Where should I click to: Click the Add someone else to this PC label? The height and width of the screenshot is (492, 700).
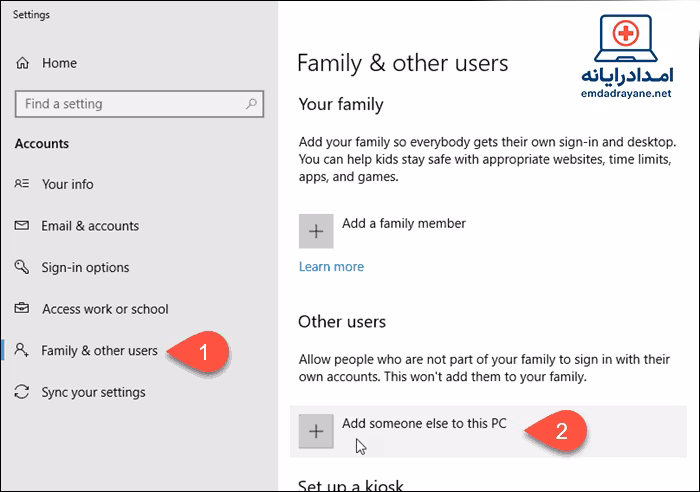pyautogui.click(x=424, y=423)
